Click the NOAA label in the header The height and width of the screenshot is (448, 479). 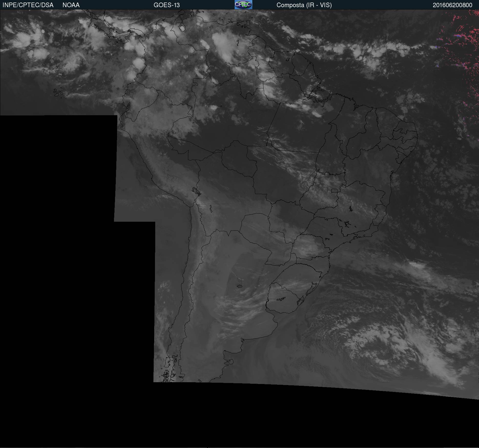click(71, 5)
